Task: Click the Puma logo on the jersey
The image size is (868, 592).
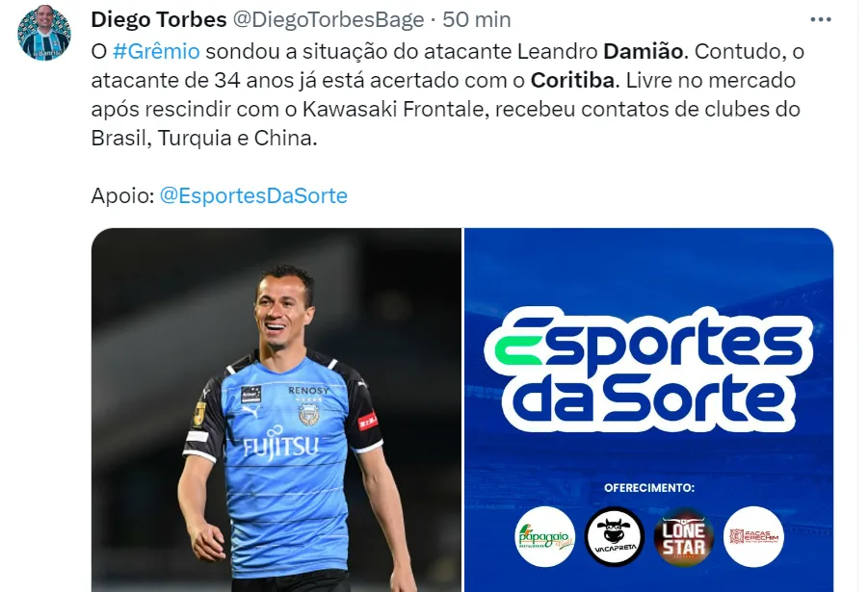Action: click(x=250, y=411)
